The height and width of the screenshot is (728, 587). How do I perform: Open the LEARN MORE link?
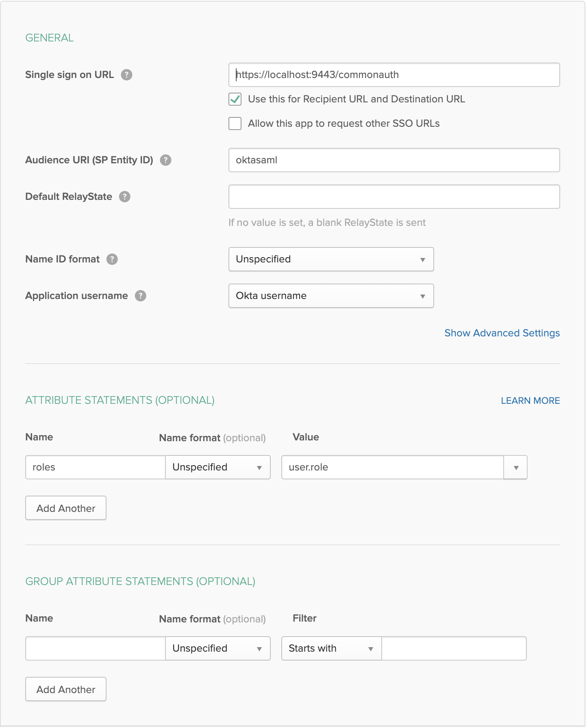coord(530,401)
